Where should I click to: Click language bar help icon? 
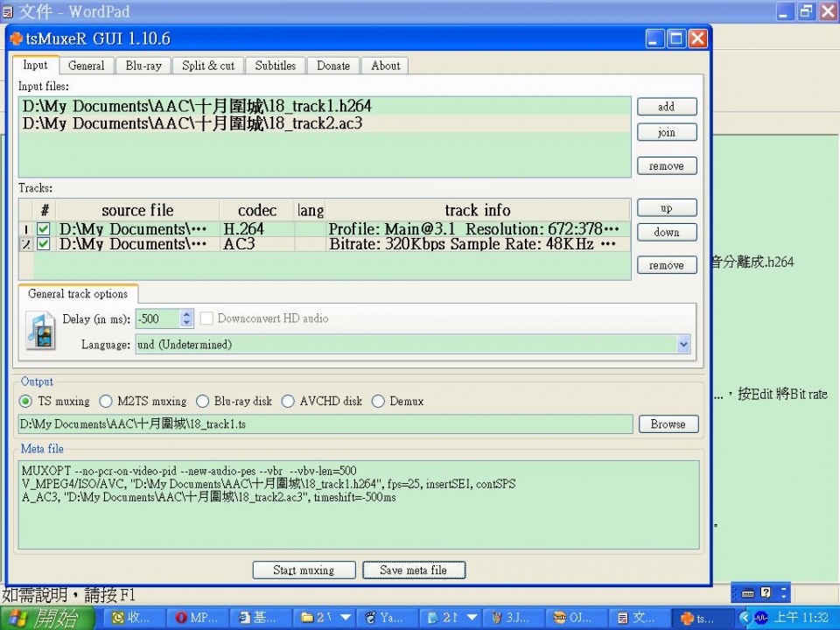766,592
